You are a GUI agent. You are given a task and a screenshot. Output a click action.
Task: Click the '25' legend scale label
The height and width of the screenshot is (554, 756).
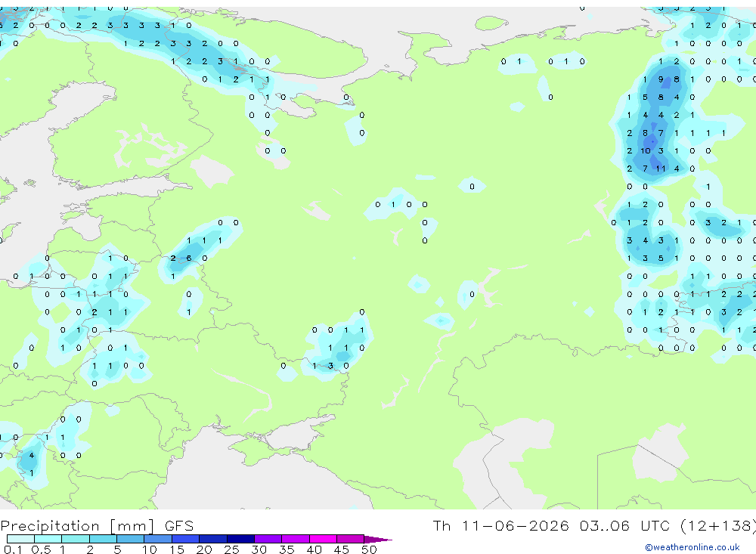click(x=231, y=549)
